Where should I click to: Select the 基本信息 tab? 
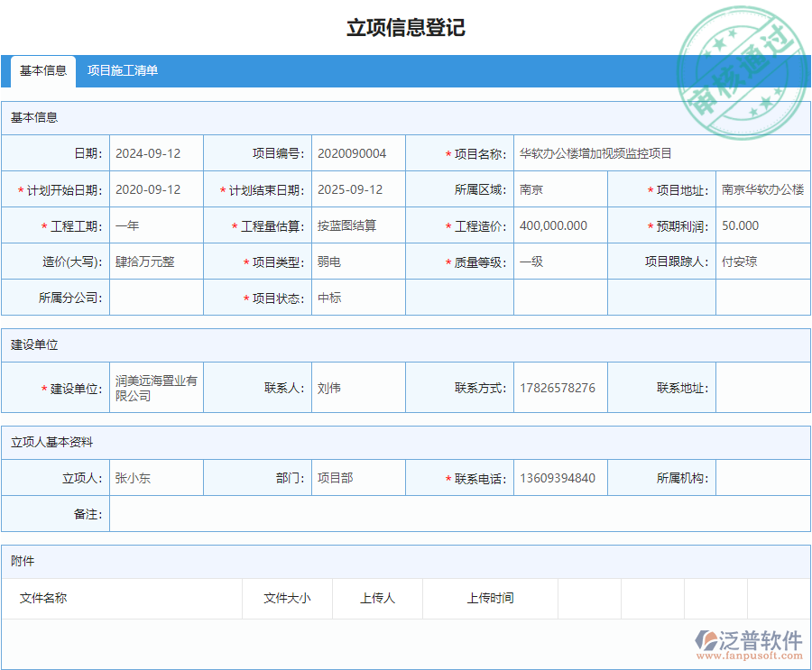(x=41, y=70)
